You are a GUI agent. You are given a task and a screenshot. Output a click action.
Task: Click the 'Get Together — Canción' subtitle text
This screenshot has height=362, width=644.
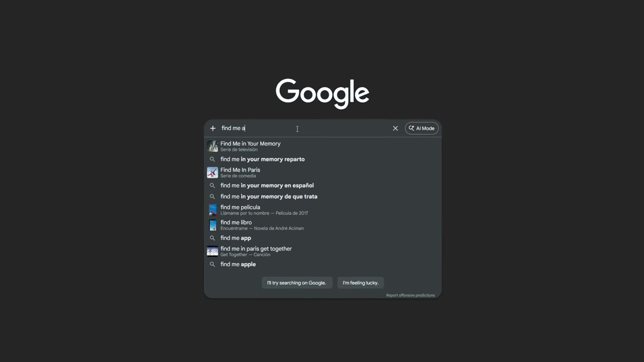coord(245,255)
